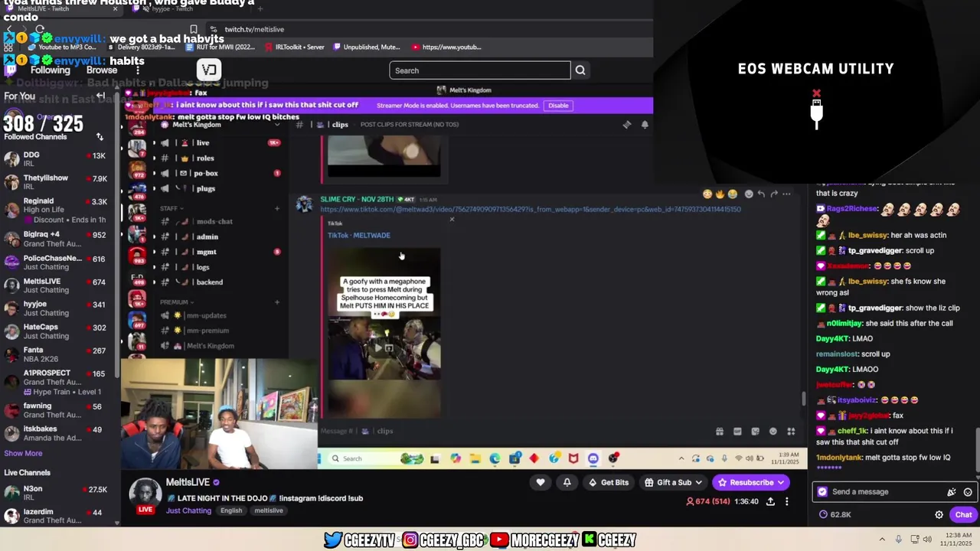
Task: Select the mgmt channel in Discord
Action: click(207, 252)
